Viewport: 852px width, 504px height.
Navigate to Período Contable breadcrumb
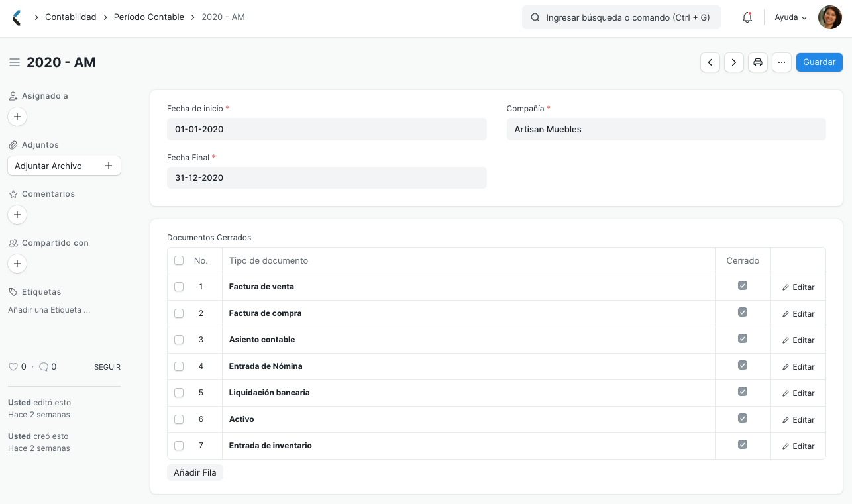[149, 17]
